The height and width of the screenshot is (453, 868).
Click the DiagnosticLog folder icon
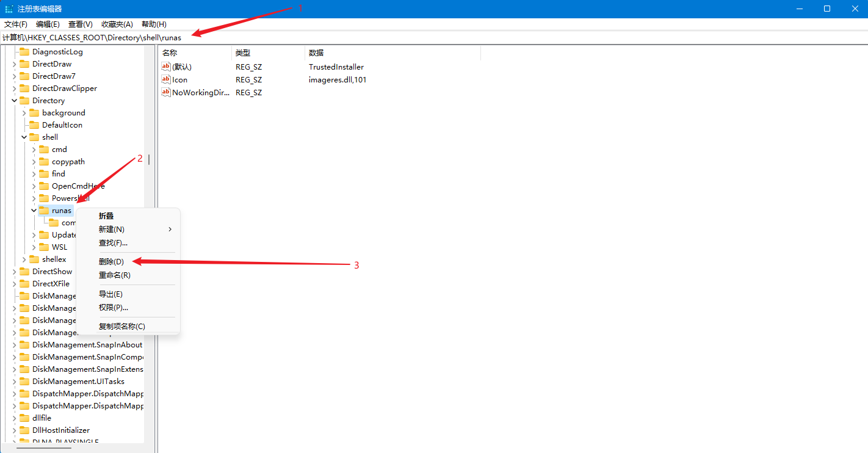(x=24, y=52)
